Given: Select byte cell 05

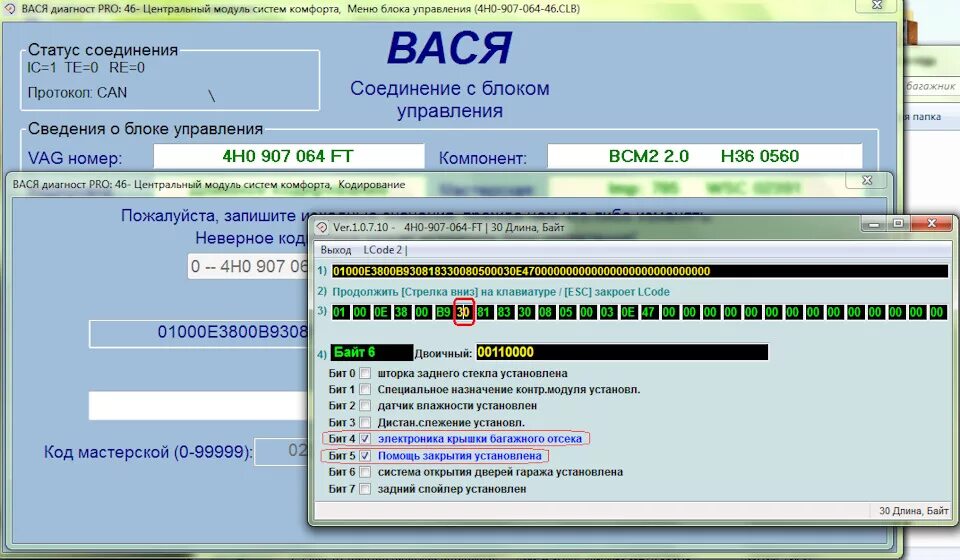Looking at the screenshot, I should coord(566,312).
